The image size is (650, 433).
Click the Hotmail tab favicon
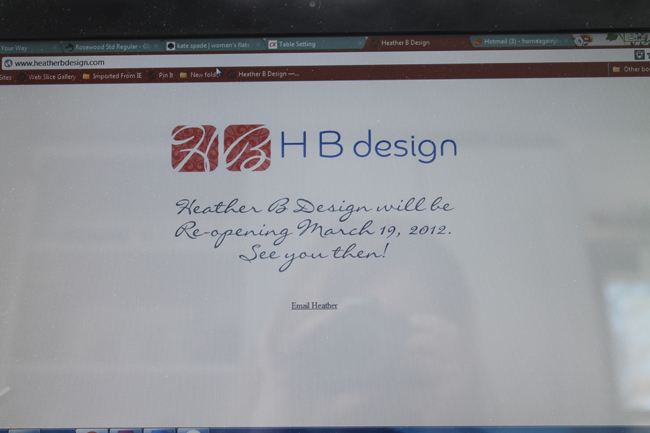click(x=478, y=42)
